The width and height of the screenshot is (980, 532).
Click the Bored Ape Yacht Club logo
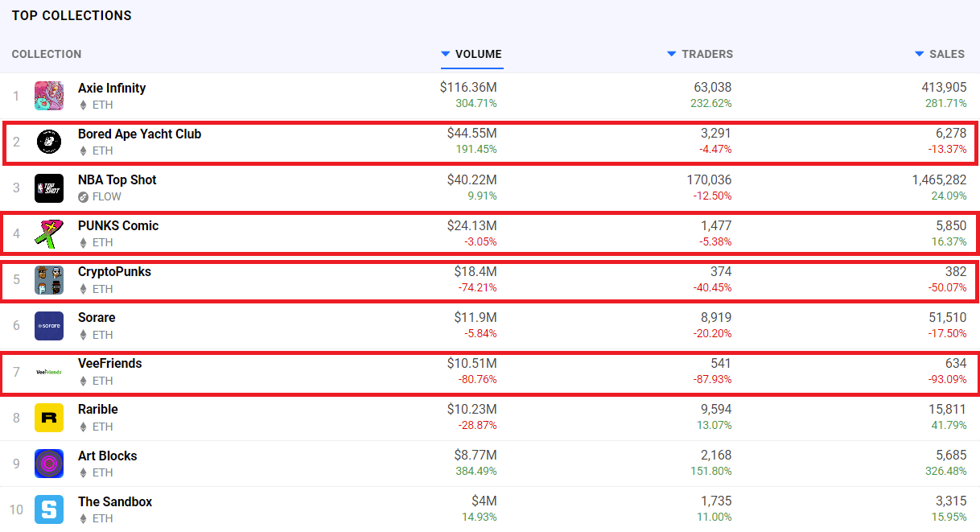(49, 142)
